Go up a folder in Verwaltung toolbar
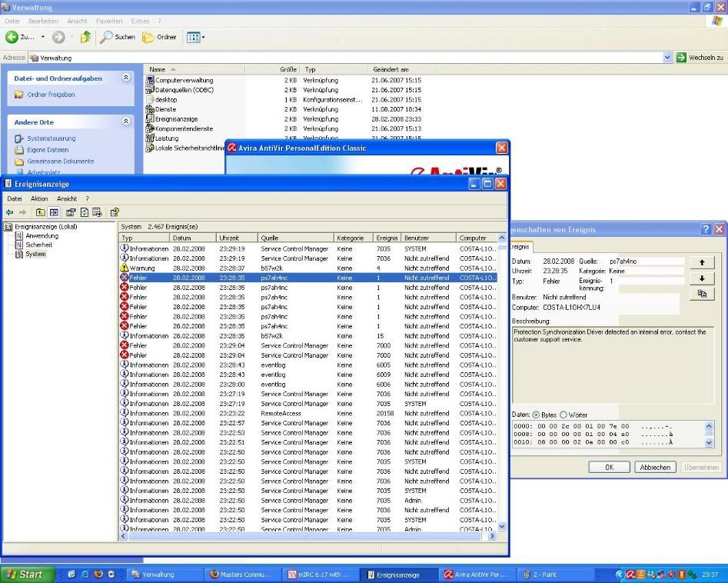The width and height of the screenshot is (728, 583). (85, 37)
